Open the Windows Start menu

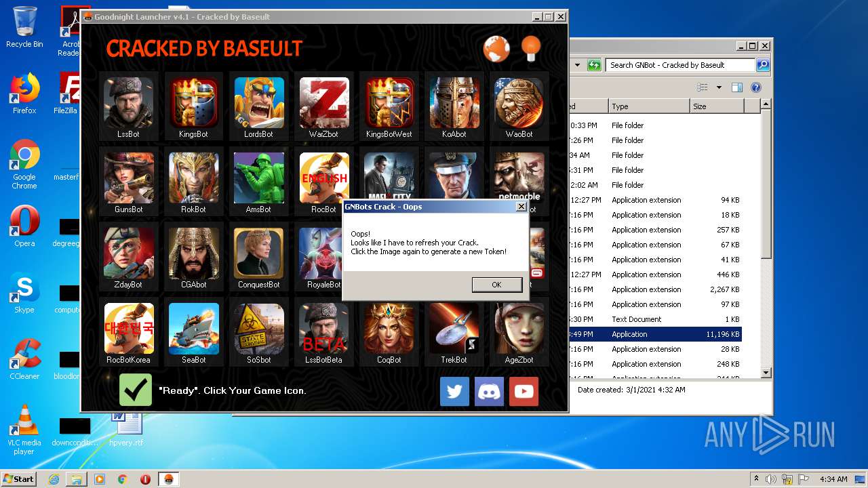[x=19, y=479]
